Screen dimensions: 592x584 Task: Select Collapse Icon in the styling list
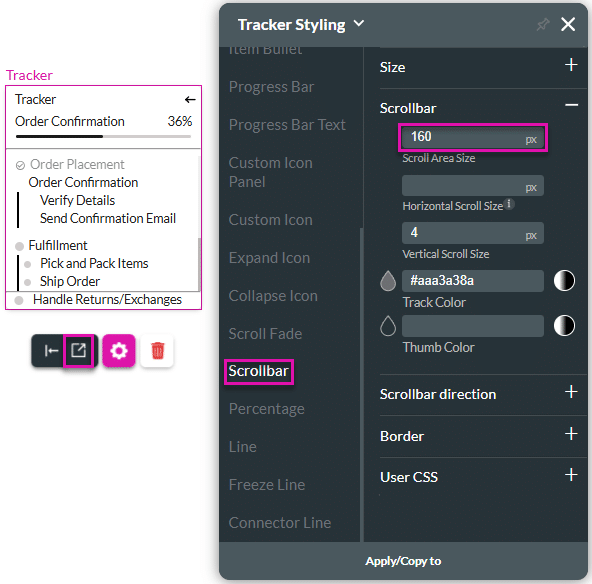point(273,296)
